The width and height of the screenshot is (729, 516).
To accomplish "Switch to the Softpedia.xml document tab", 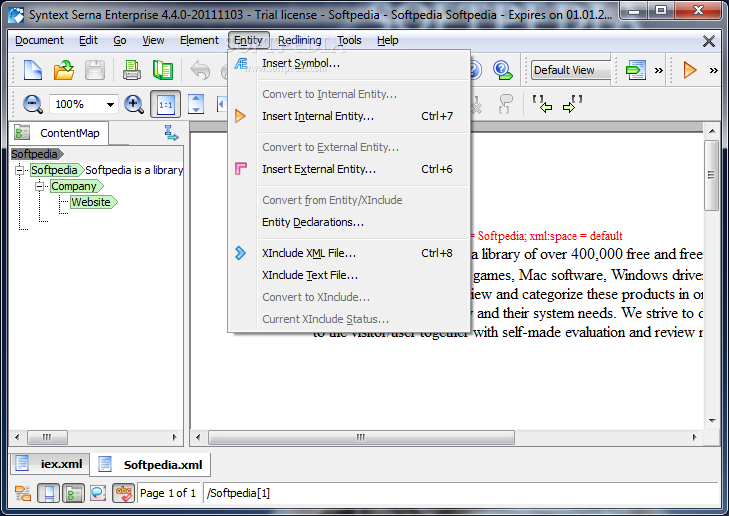I will tap(151, 464).
